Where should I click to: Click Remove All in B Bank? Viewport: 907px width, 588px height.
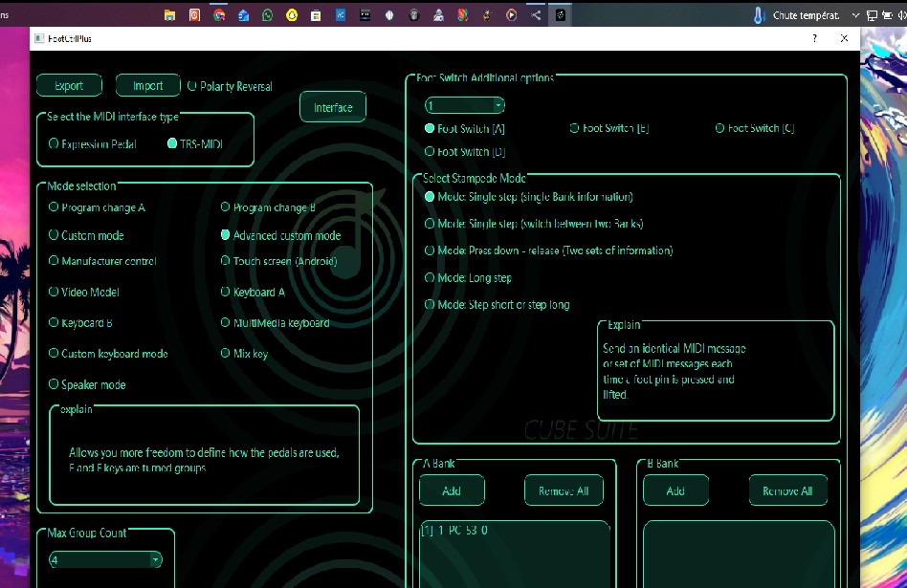(787, 490)
